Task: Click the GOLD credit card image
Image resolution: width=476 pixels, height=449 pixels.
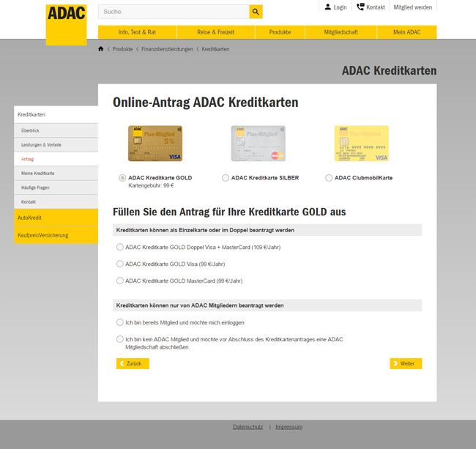Action: (x=155, y=144)
